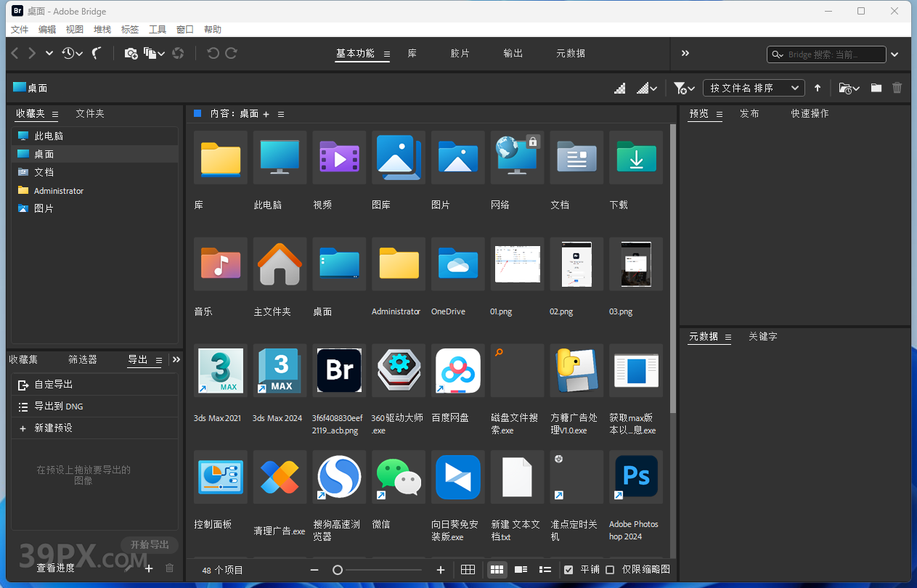Viewport: 917px width, 588px height.
Task: Expand the chevron right of search box
Action: pyautogui.click(x=895, y=54)
